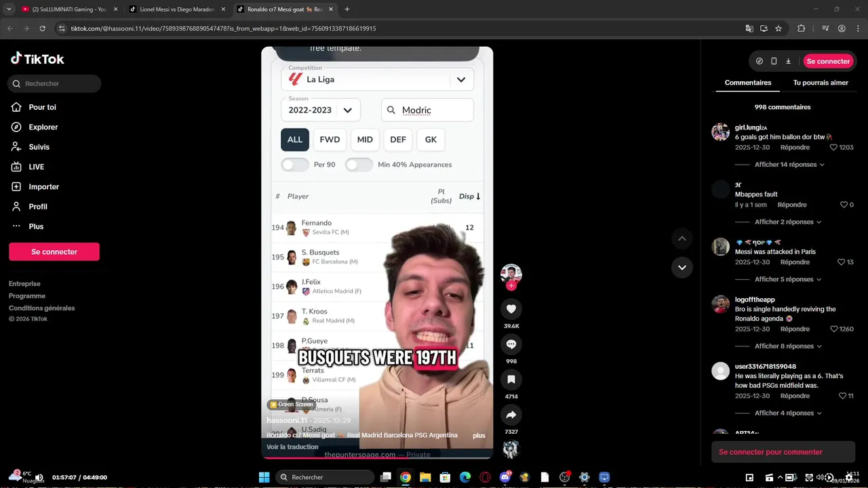The width and height of the screenshot is (868, 488).
Task: Reply to girl.lungi's comment
Action: coord(795,147)
